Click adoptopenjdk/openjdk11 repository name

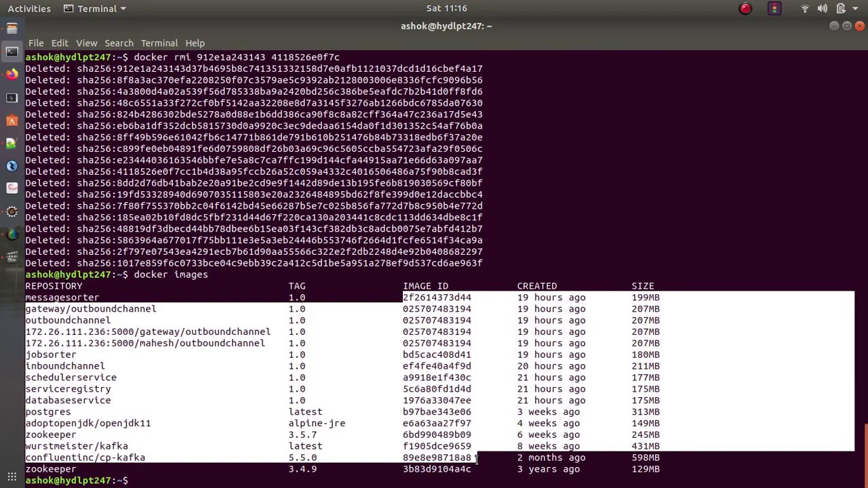[x=88, y=423]
